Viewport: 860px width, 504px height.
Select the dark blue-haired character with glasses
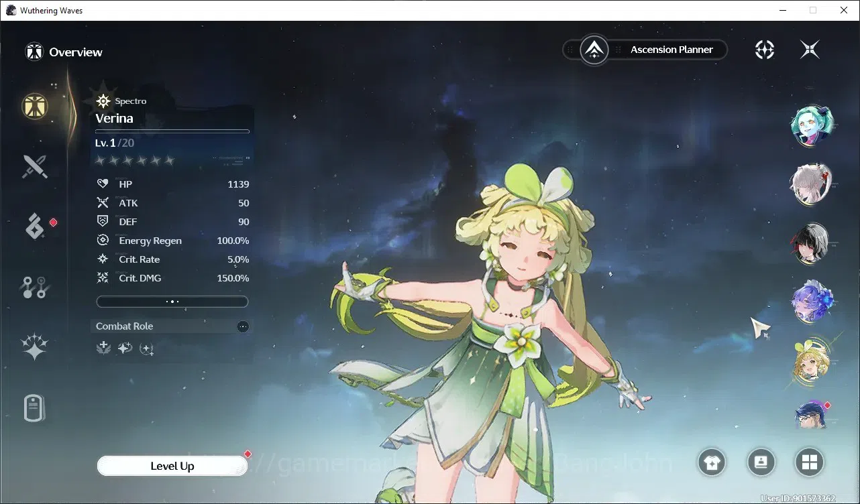pos(810,414)
